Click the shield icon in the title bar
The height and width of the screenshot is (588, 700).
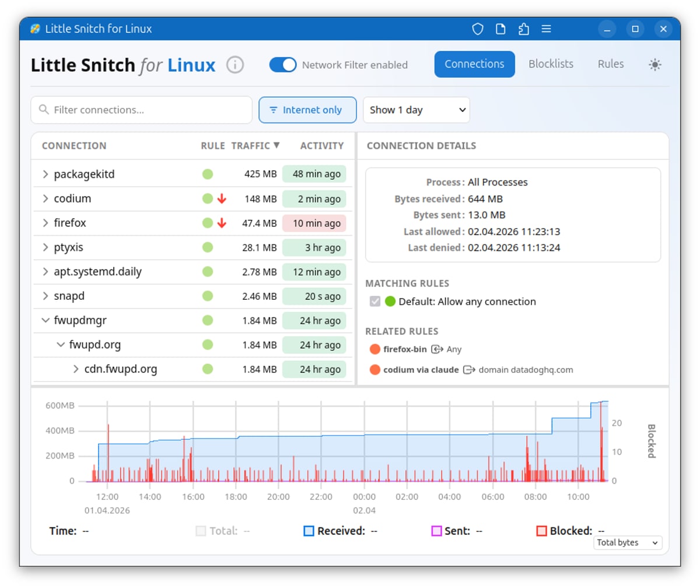coord(478,29)
